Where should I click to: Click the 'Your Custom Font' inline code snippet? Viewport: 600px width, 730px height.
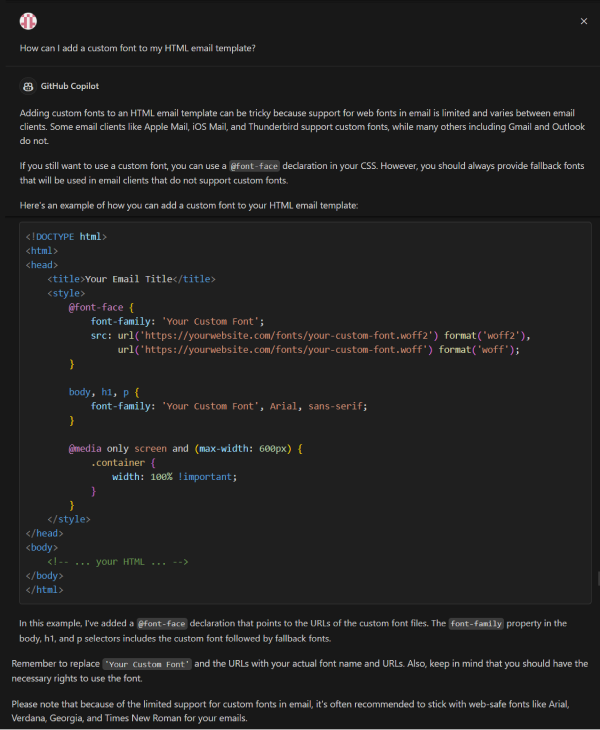[147, 664]
